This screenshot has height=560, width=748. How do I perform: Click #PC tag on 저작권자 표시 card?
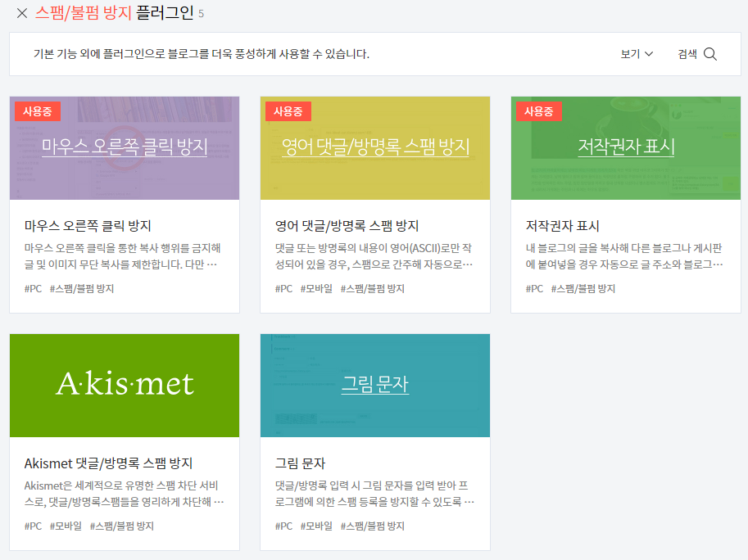tap(534, 288)
